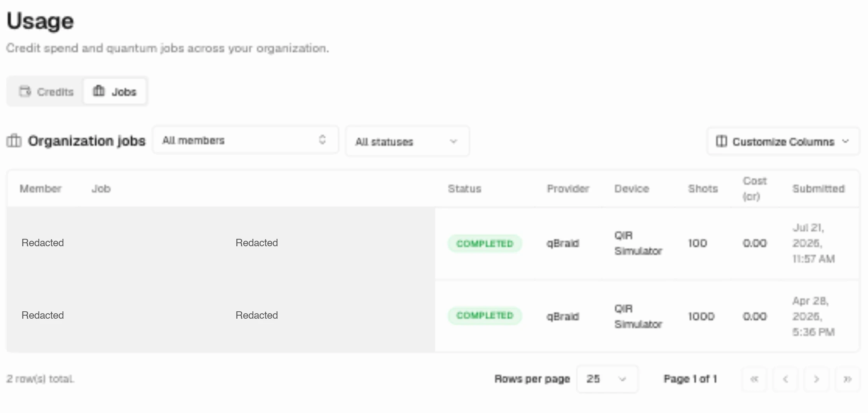Click the Jul 21 submitted date
The width and height of the screenshot is (868, 413).
click(x=814, y=243)
